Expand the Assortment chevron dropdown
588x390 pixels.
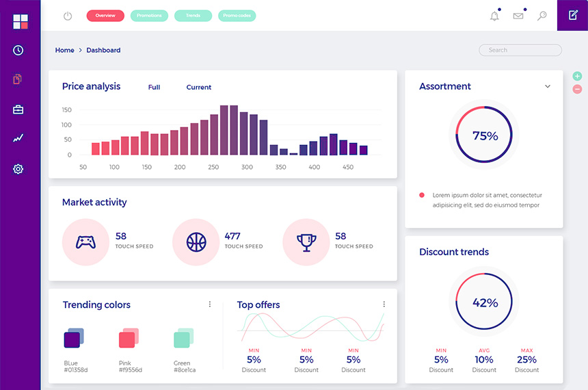548,86
